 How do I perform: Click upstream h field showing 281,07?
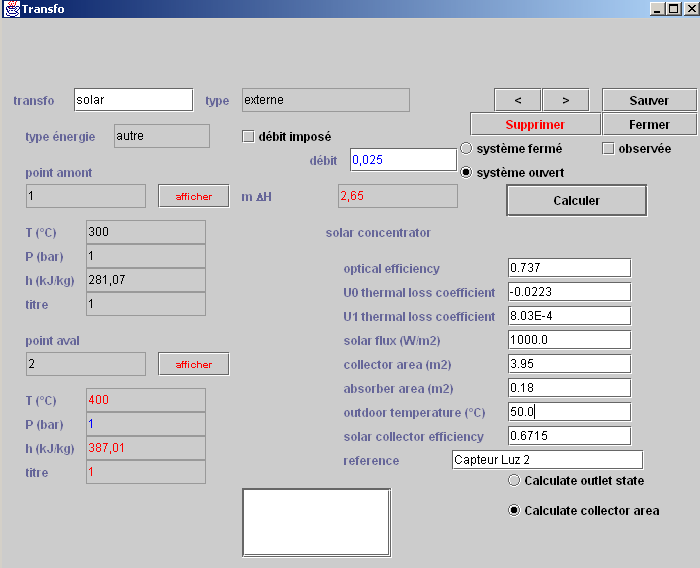point(146,280)
